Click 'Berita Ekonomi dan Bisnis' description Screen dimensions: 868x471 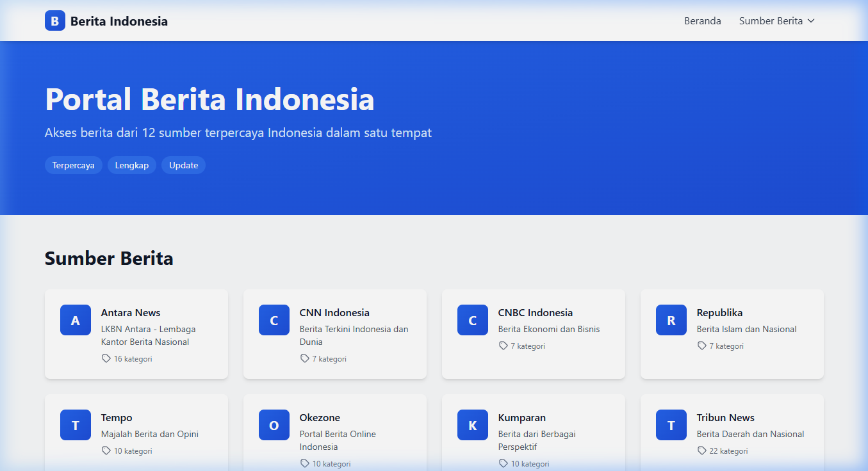coord(549,329)
